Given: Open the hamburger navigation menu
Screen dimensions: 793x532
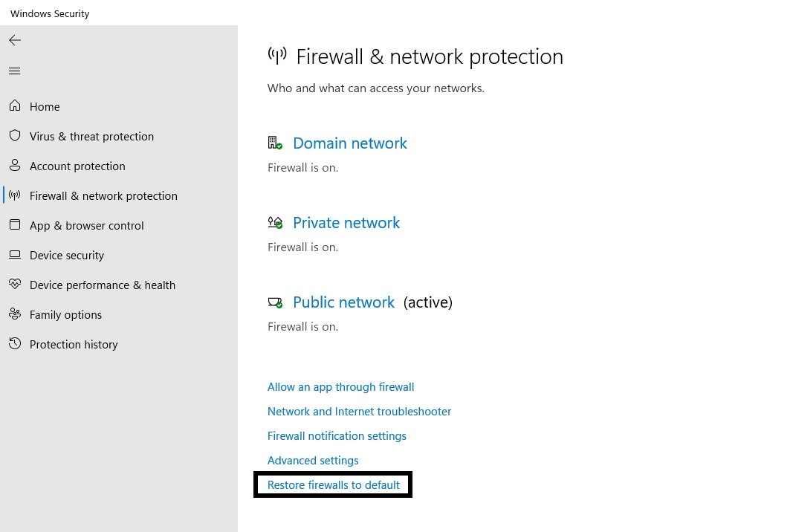Looking at the screenshot, I should [15, 71].
